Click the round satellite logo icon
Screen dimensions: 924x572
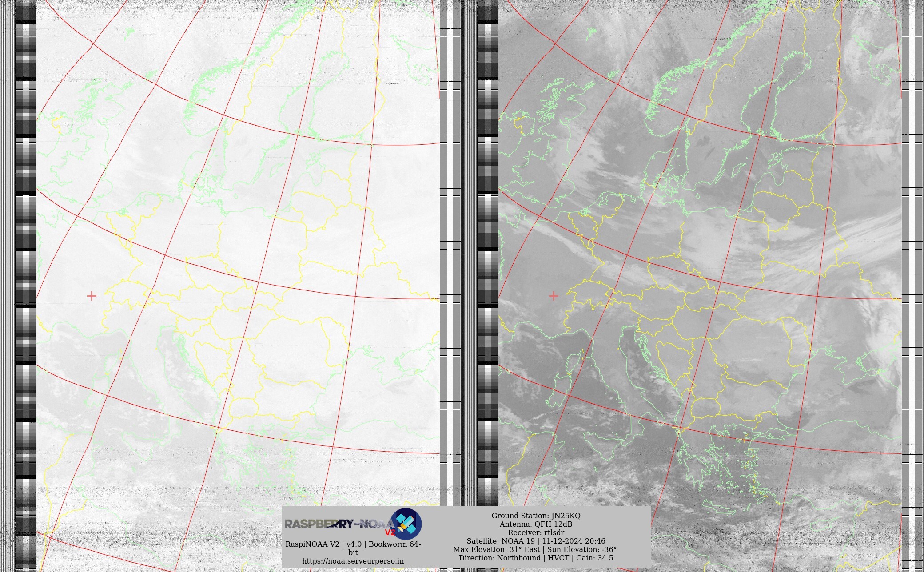point(406,524)
